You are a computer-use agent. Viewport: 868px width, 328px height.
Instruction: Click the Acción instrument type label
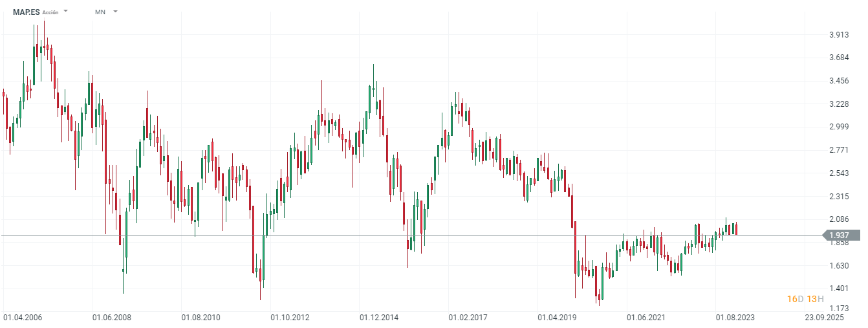coord(50,12)
